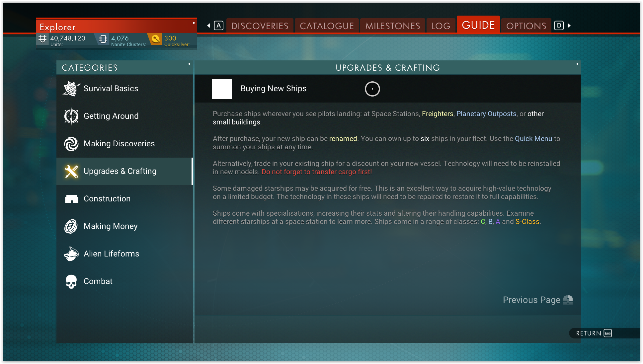Click the Getting Around compass icon
The width and height of the screenshot is (643, 364).
[71, 116]
